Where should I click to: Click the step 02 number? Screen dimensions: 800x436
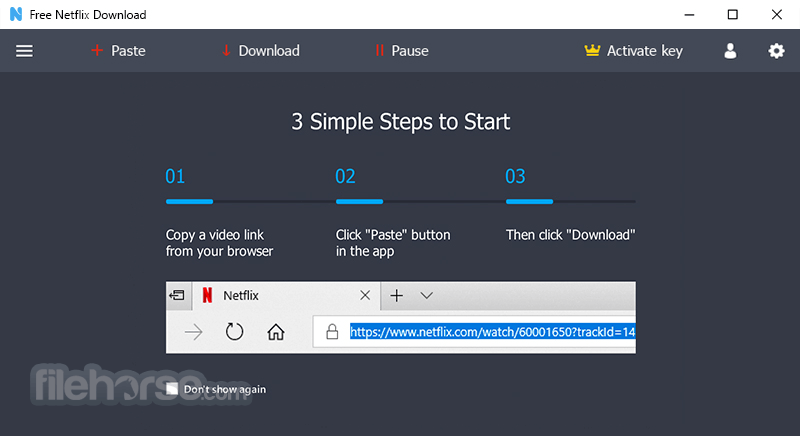pos(345,176)
